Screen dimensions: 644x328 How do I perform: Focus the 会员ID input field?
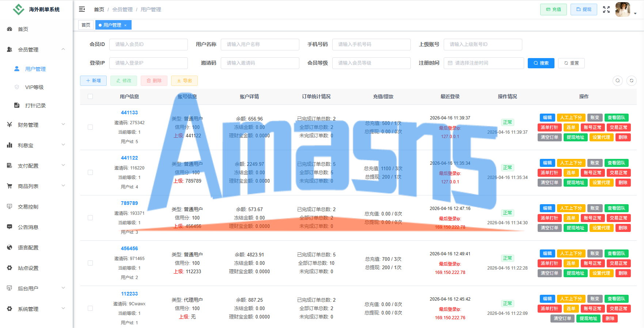(x=148, y=44)
